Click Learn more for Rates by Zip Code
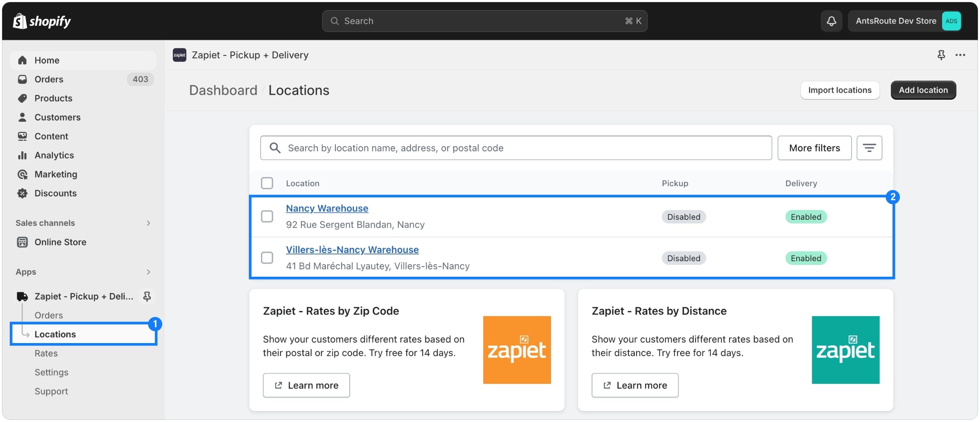Image resolution: width=980 pixels, height=422 pixels. pos(306,385)
